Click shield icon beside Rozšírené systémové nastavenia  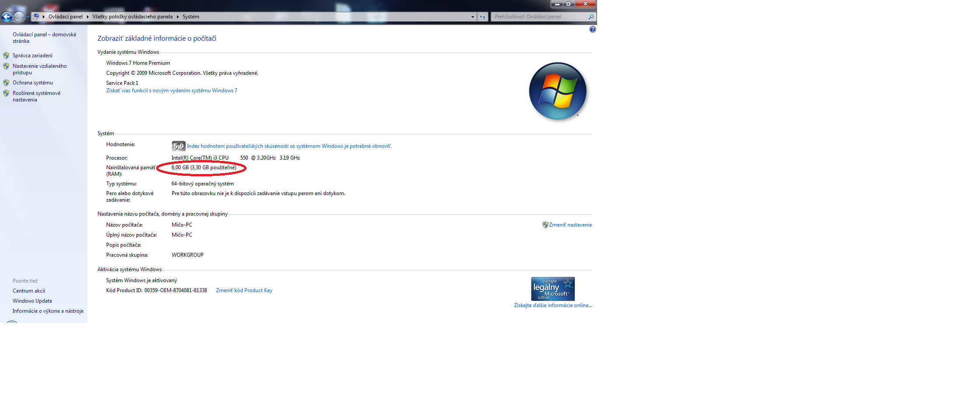click(x=6, y=93)
